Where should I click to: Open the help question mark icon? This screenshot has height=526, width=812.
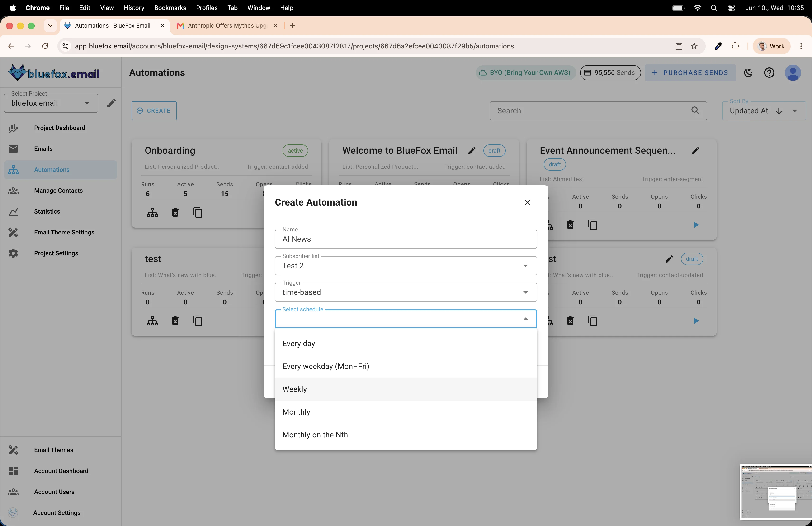click(x=769, y=73)
